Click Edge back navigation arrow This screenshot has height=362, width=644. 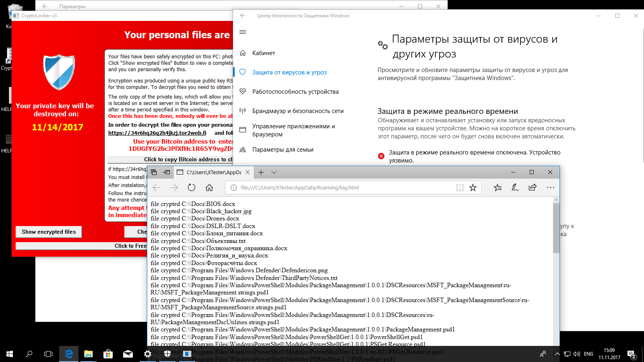[x=157, y=187]
